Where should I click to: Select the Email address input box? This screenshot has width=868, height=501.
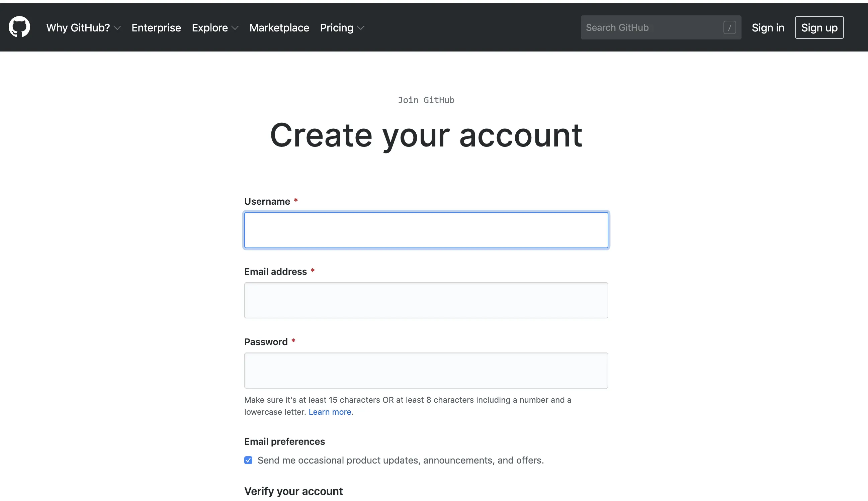pyautogui.click(x=426, y=300)
